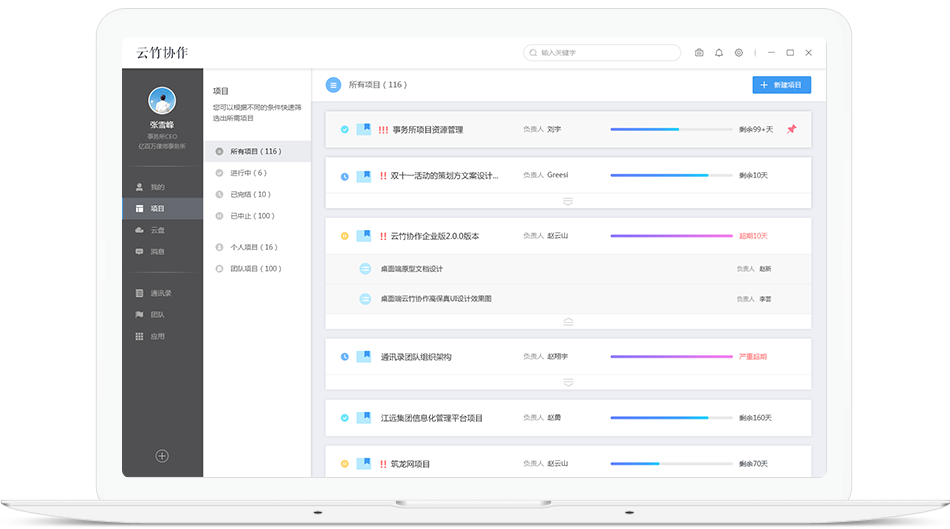Image resolution: width=950 pixels, height=529 pixels.
Task: Click the round list icon beside 所有项目
Action: click(x=333, y=85)
